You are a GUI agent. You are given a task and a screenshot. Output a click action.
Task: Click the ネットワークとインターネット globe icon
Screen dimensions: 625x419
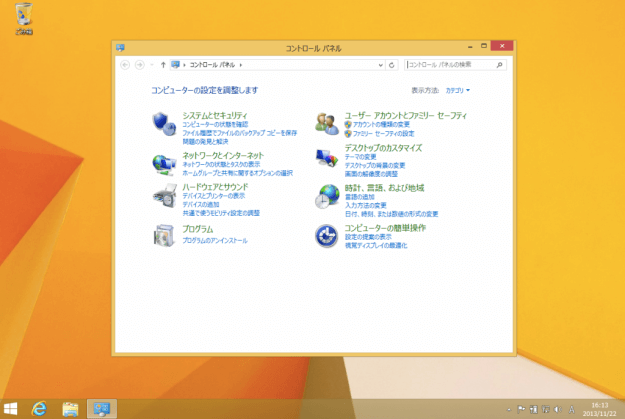pyautogui.click(x=164, y=162)
